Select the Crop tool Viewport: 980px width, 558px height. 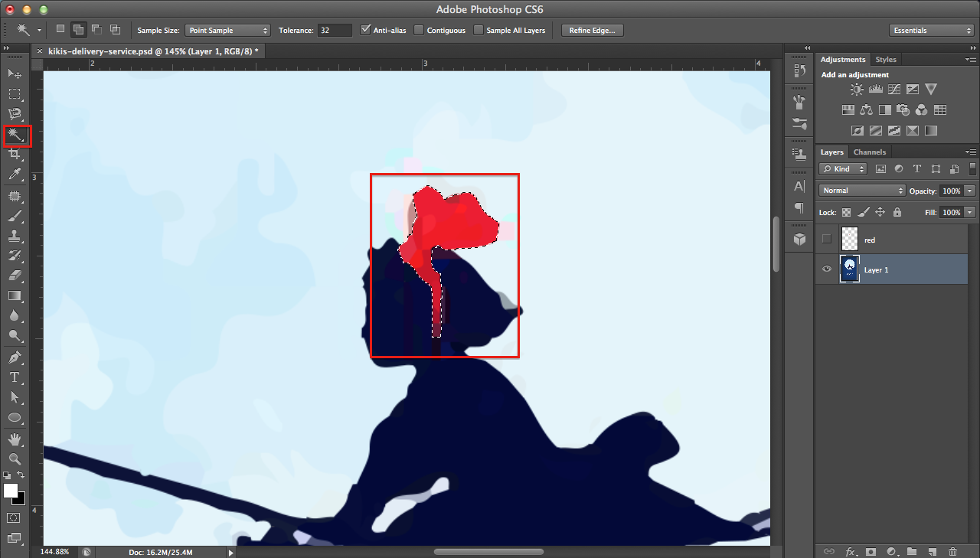coord(15,154)
